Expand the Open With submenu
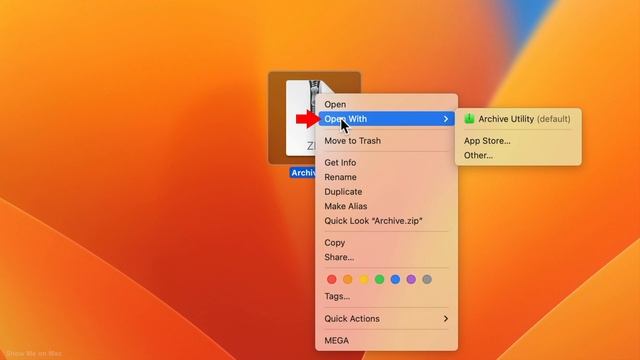This screenshot has width=640, height=360. pos(386,119)
